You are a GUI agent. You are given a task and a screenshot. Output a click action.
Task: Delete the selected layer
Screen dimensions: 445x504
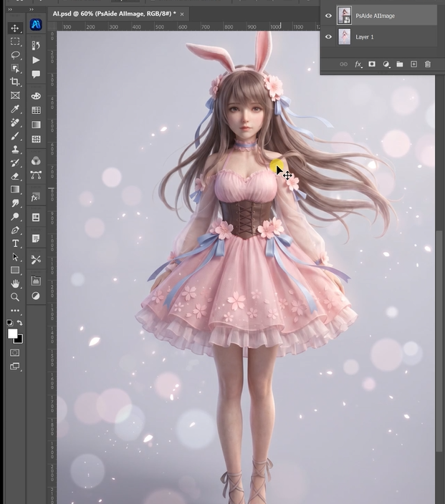pos(428,64)
